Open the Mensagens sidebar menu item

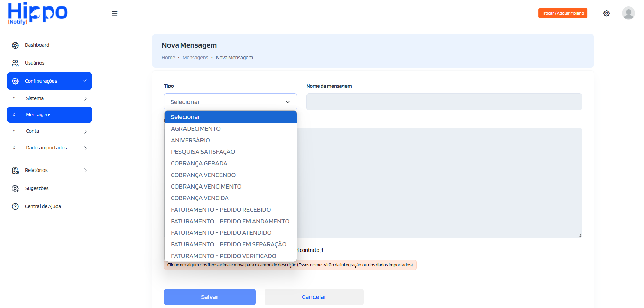[39, 115]
